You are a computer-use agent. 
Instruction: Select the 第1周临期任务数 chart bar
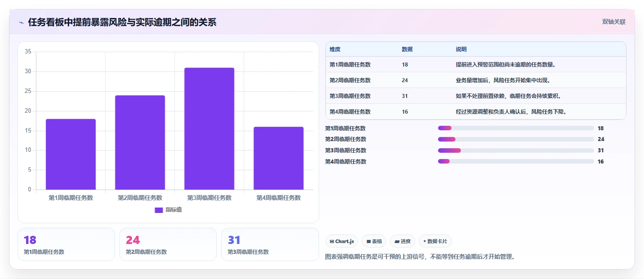pyautogui.click(x=71, y=154)
